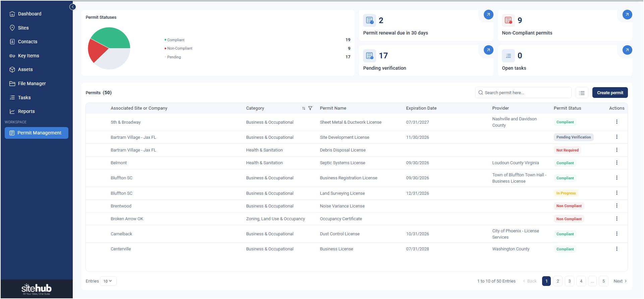Go to page 2 of permits
The image size is (644, 299).
(x=558, y=281)
